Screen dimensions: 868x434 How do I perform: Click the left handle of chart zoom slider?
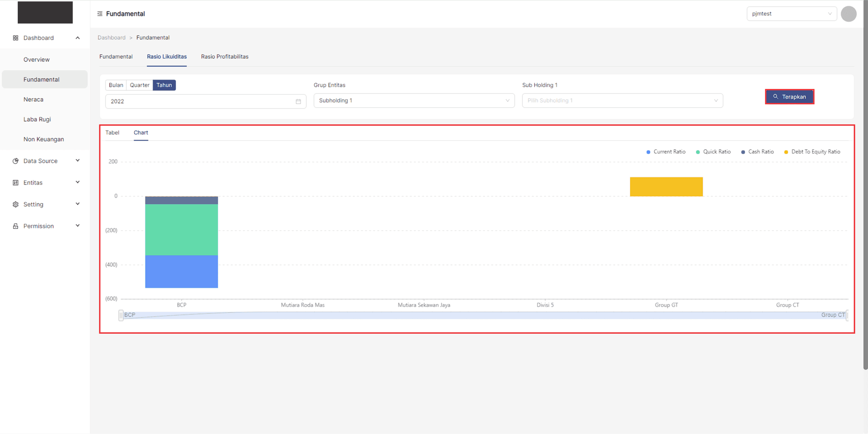coord(121,315)
